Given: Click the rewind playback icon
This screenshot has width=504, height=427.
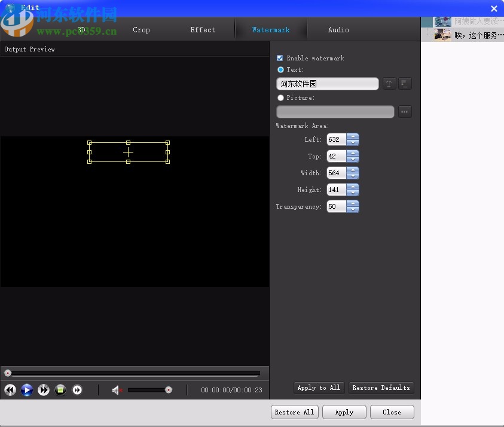Looking at the screenshot, I should click(x=10, y=390).
